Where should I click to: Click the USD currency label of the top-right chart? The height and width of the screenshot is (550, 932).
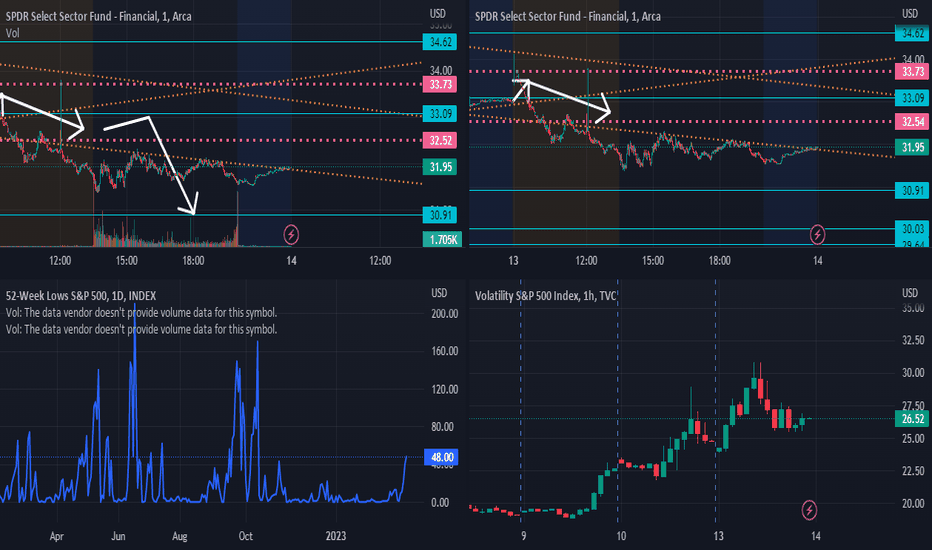pos(910,13)
